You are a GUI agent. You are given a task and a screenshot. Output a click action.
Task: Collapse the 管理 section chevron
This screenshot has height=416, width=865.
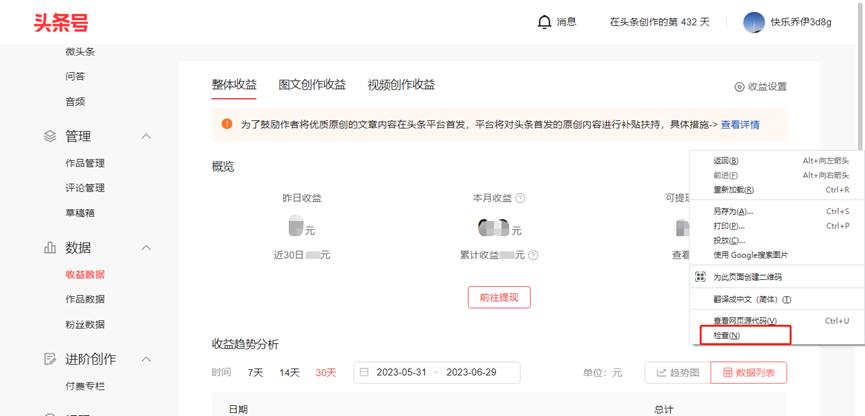[146, 136]
